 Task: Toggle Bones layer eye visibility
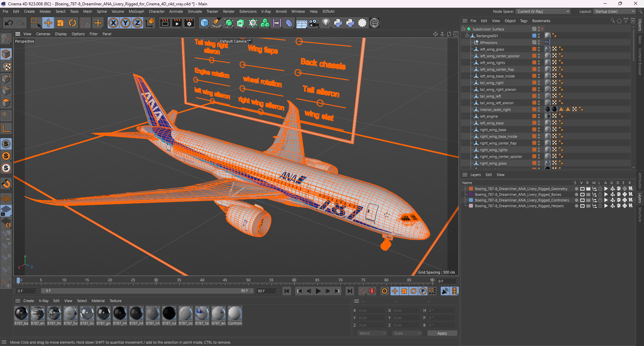pyautogui.click(x=582, y=194)
